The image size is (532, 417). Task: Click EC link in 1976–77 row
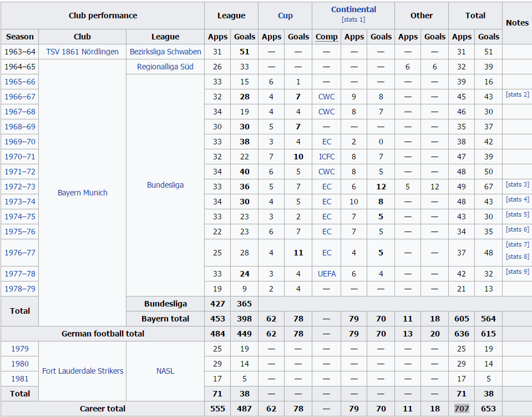click(x=326, y=253)
